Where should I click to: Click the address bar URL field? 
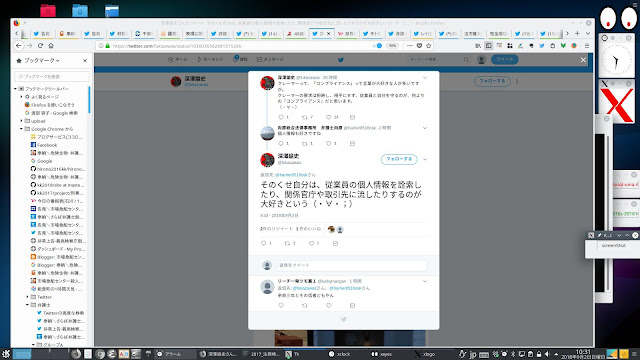241,46
